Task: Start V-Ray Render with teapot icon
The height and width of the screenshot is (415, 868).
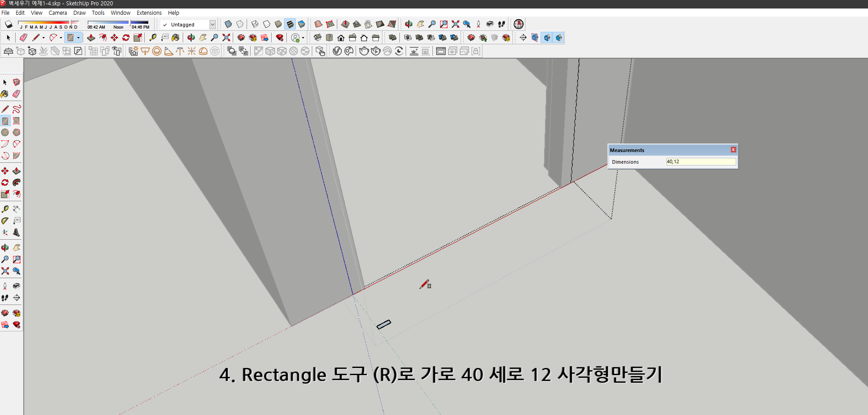Action: point(364,51)
